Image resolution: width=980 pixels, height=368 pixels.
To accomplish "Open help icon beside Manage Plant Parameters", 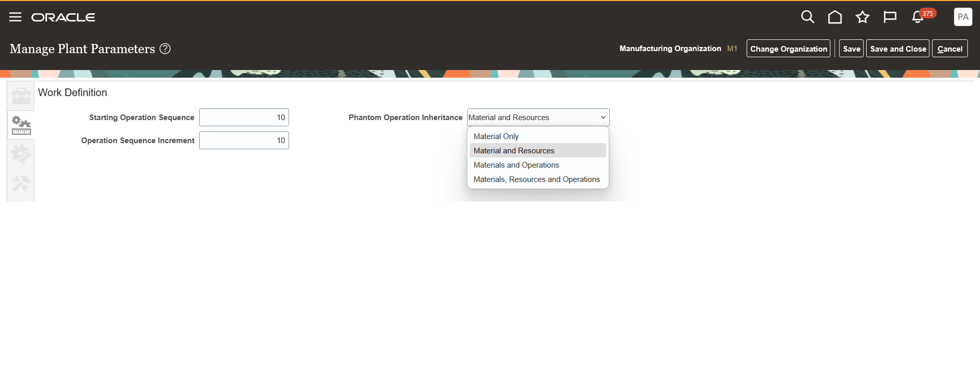I will point(165,49).
